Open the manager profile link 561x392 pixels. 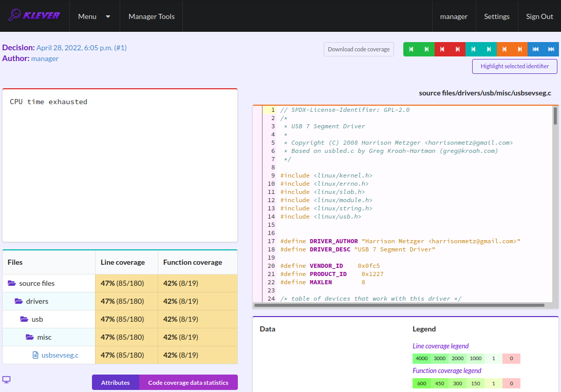(454, 16)
